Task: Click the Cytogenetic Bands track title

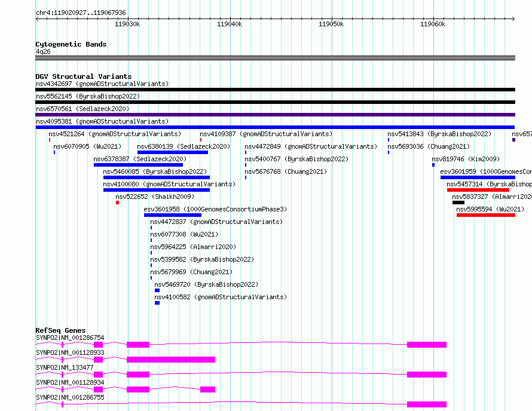Action: (71, 44)
